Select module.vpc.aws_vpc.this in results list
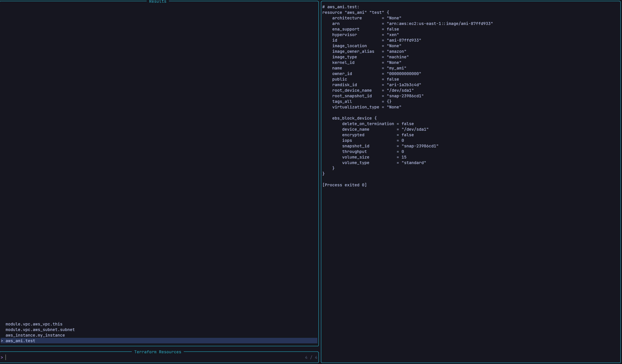 [x=34, y=324]
